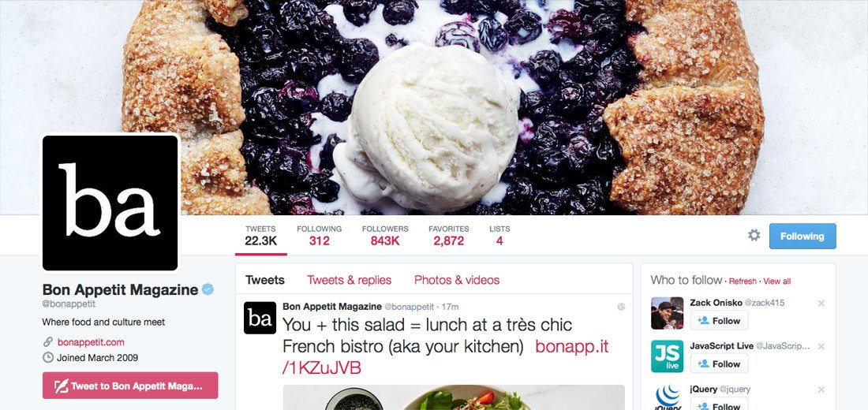
Task: Open the bonappetit.com website link
Action: [91, 342]
